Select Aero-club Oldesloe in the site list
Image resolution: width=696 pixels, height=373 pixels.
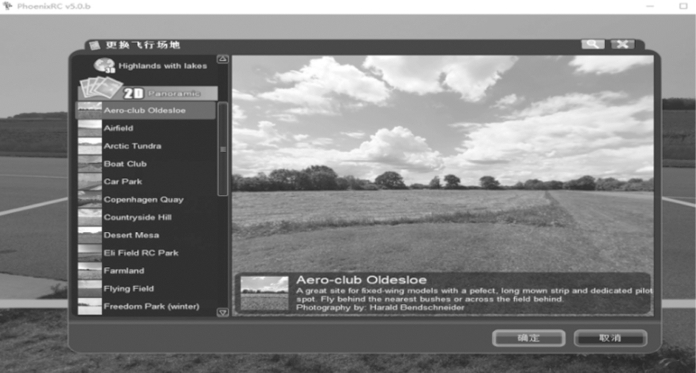coord(145,110)
